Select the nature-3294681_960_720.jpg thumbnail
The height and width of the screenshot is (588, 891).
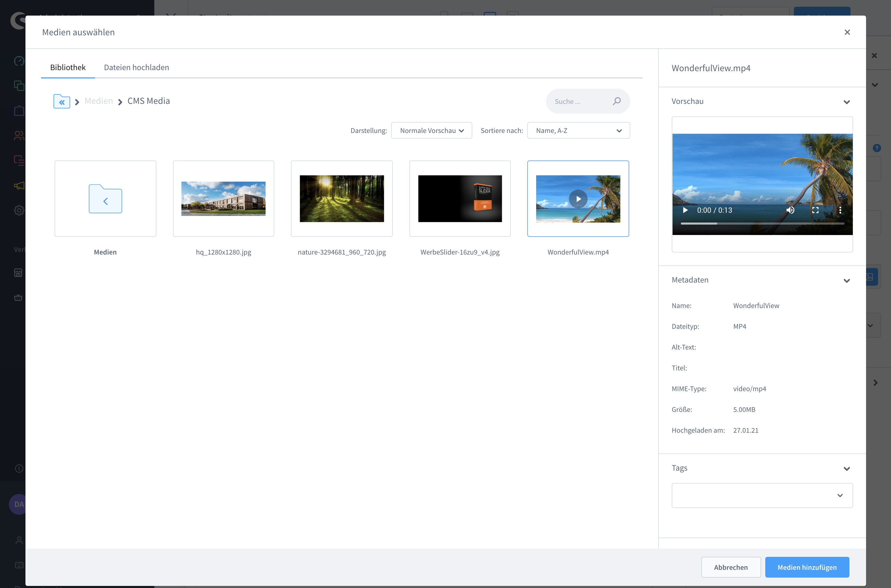pyautogui.click(x=342, y=199)
